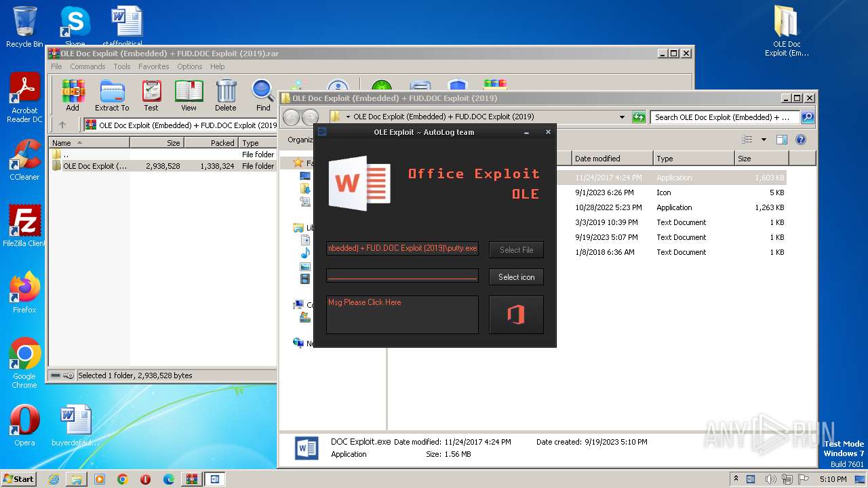The width and height of the screenshot is (868, 488).
Task: Sort by Date modified in Explorer
Action: coord(612,158)
